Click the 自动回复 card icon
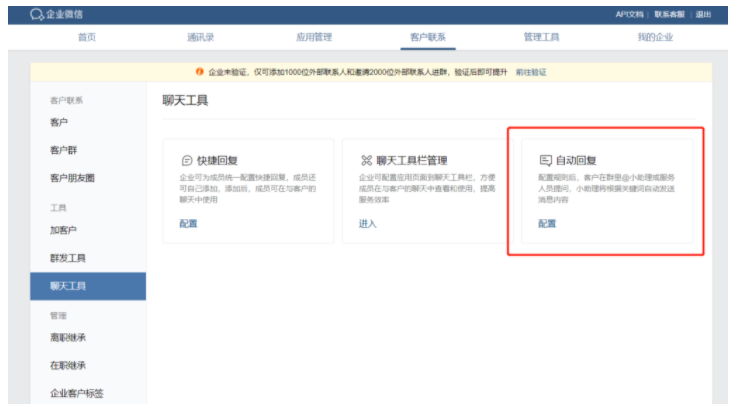 pyautogui.click(x=545, y=161)
